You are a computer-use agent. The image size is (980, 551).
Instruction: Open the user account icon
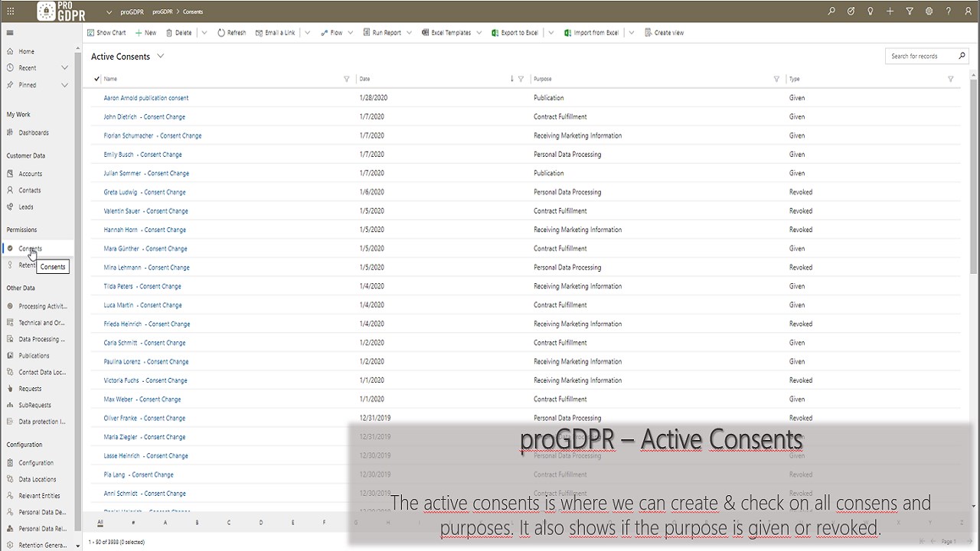click(x=968, y=11)
